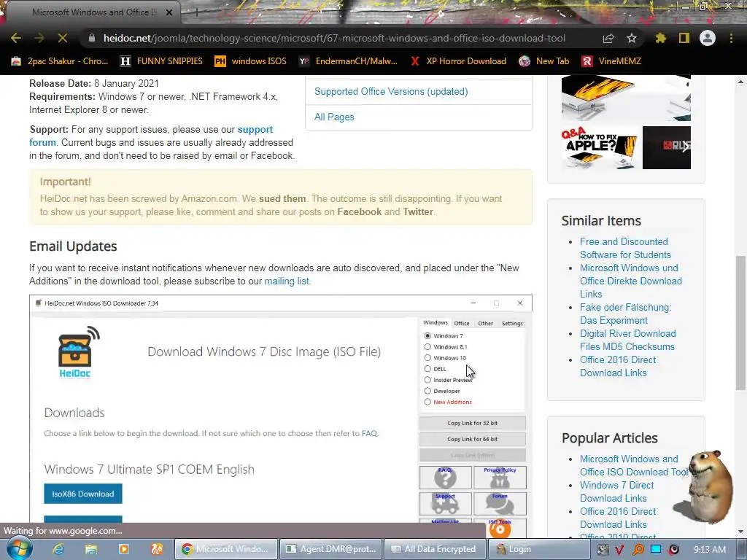Toggle the Chrome side panel icon
Image resolution: width=747 pixels, height=560 pixels.
(x=684, y=38)
